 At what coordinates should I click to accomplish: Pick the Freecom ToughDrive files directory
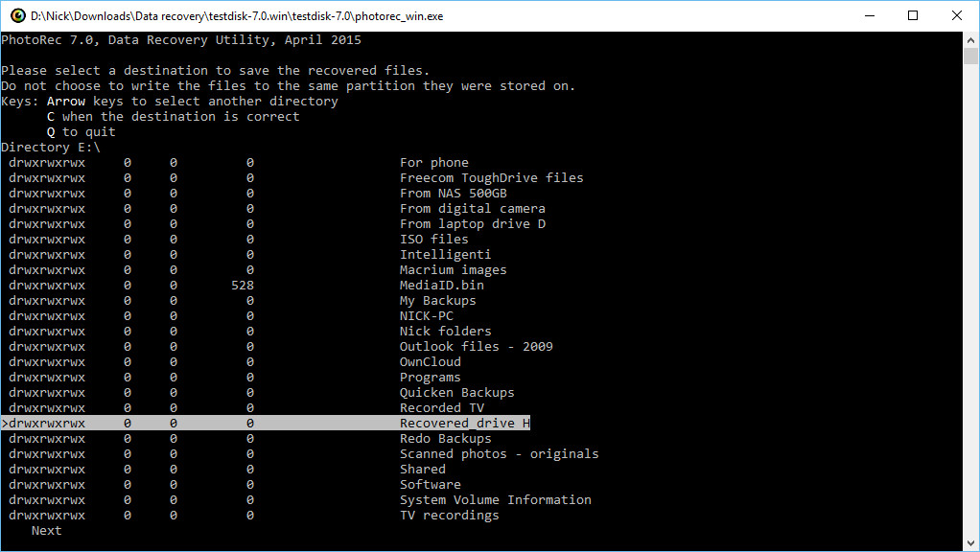pyautogui.click(x=491, y=178)
